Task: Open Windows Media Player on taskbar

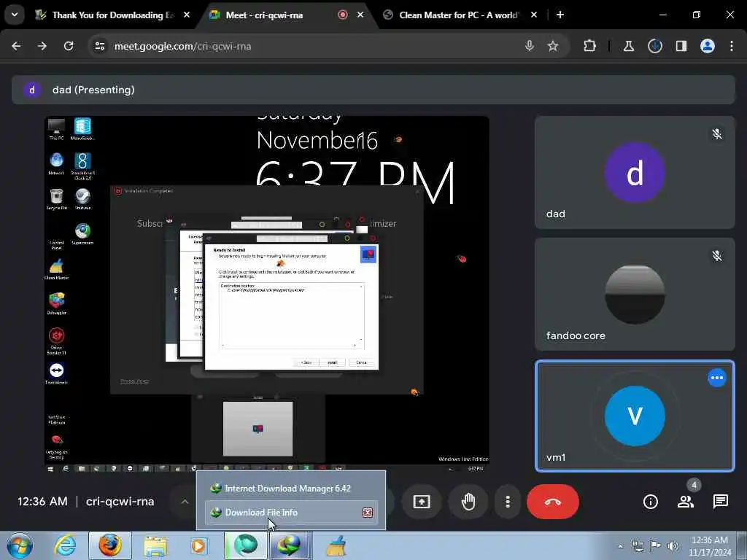Action: click(198, 545)
